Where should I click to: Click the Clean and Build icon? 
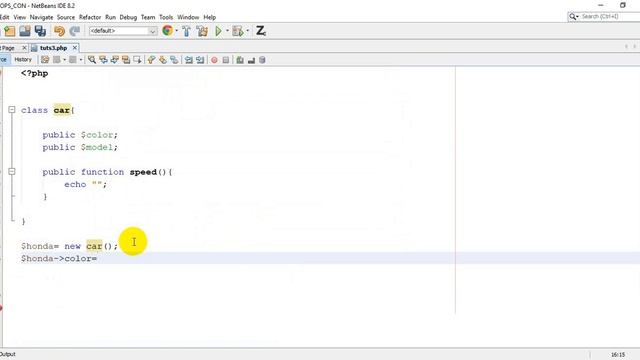[202, 31]
